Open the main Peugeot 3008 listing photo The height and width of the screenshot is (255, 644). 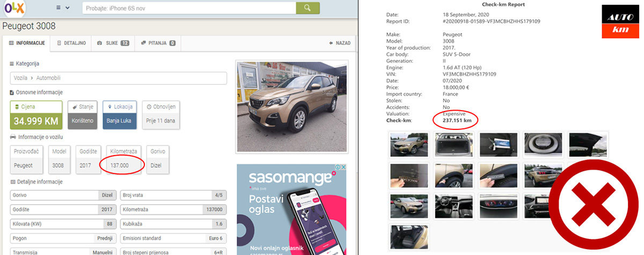click(291, 106)
